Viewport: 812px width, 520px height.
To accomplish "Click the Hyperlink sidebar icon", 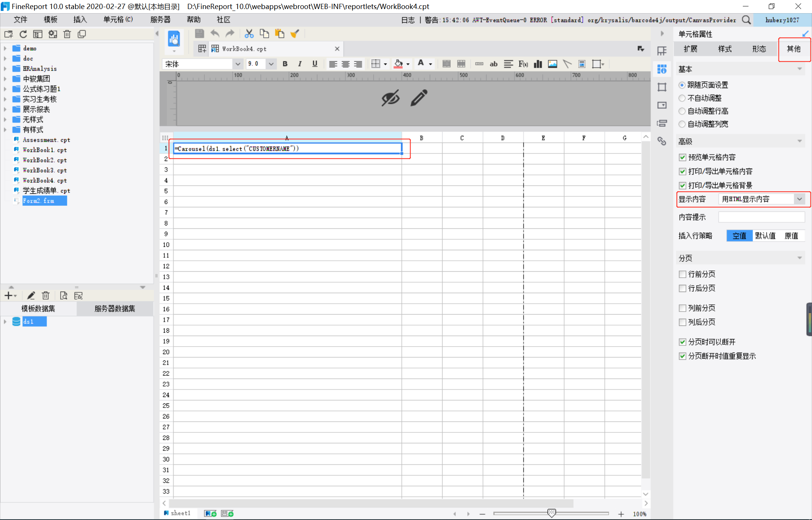I will (662, 141).
